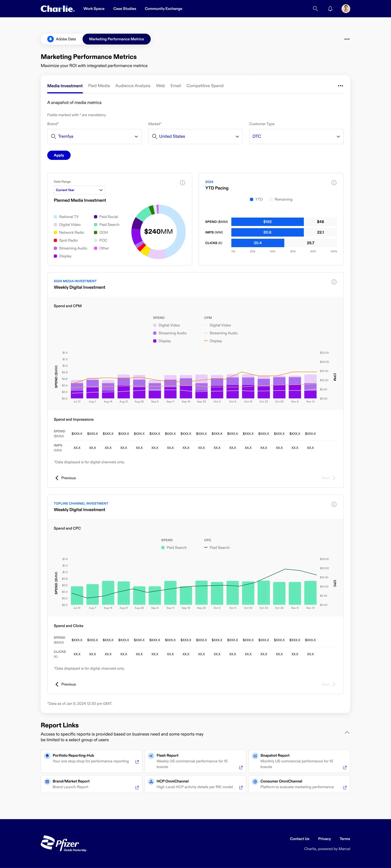Image resolution: width=391 pixels, height=868 pixels.
Task: Toggle the Paid Search spend legend item
Action: click(x=163, y=548)
